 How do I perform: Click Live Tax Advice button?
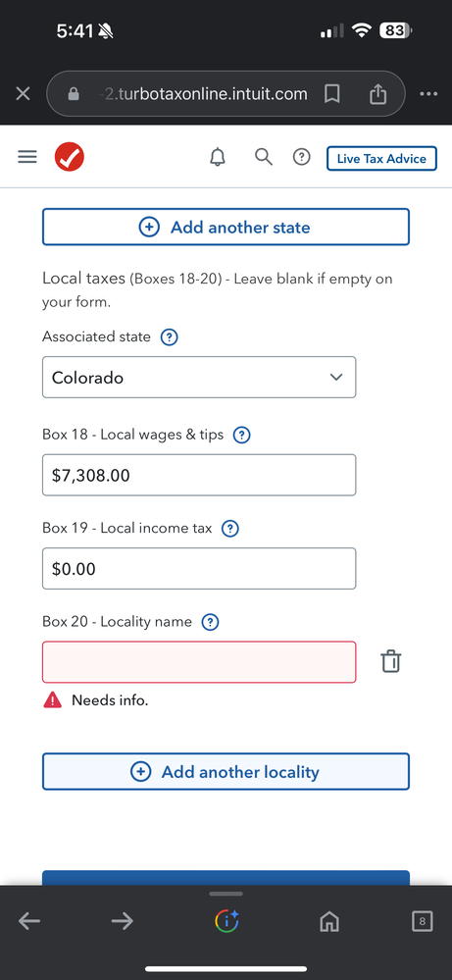381,158
